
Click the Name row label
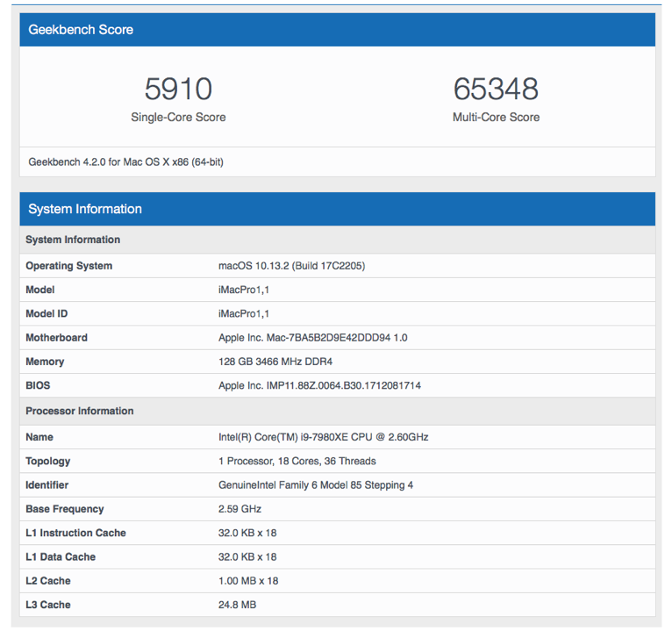pos(39,437)
